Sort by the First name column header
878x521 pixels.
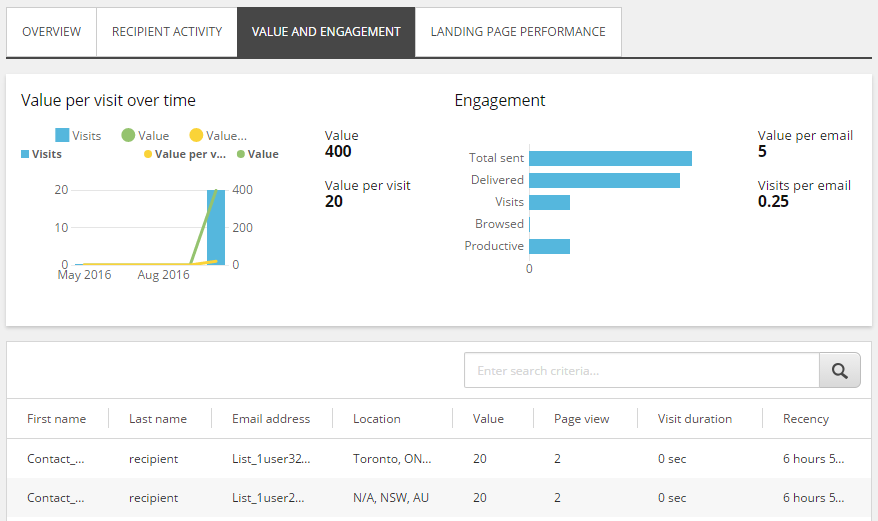[x=57, y=418]
